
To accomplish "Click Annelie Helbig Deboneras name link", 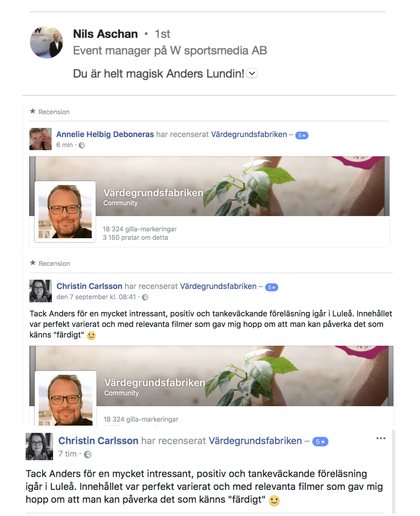I will (x=105, y=134).
